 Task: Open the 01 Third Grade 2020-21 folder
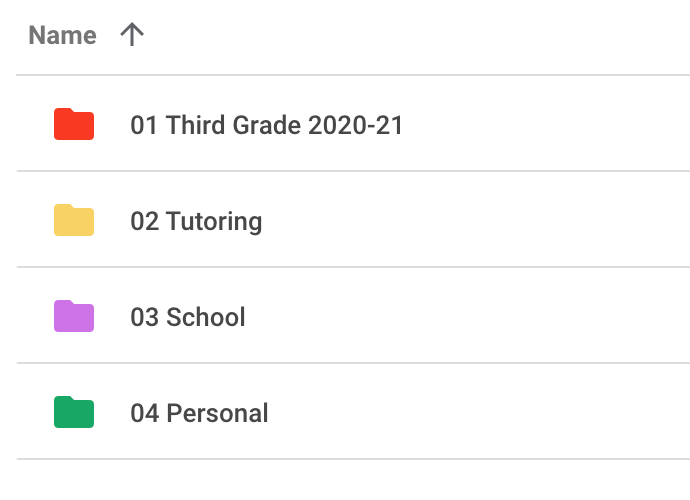tap(266, 126)
